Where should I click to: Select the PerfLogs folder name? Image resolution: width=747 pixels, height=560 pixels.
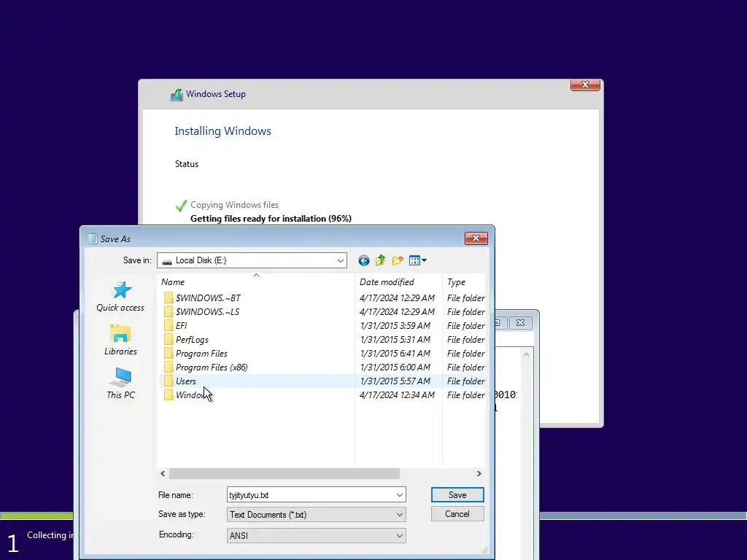[192, 340]
